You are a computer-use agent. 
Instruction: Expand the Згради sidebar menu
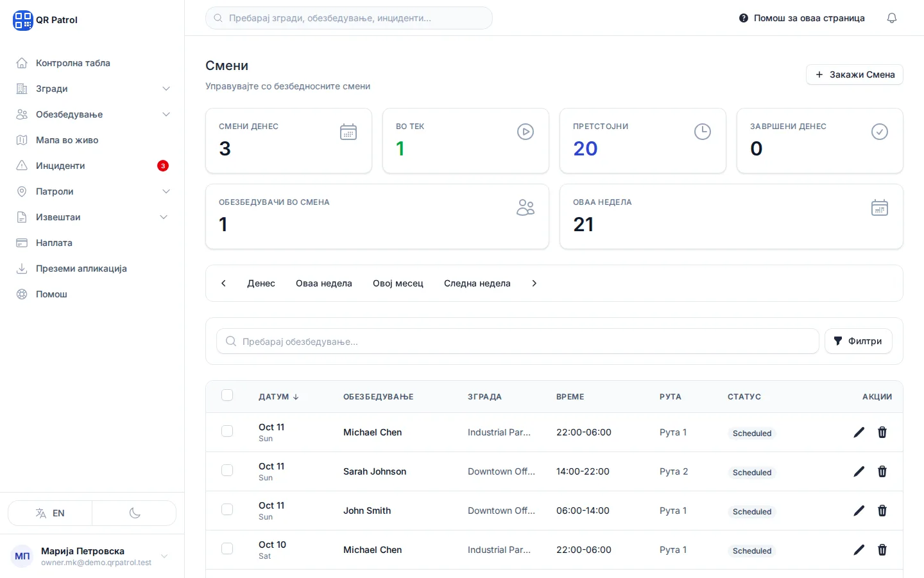pos(92,89)
